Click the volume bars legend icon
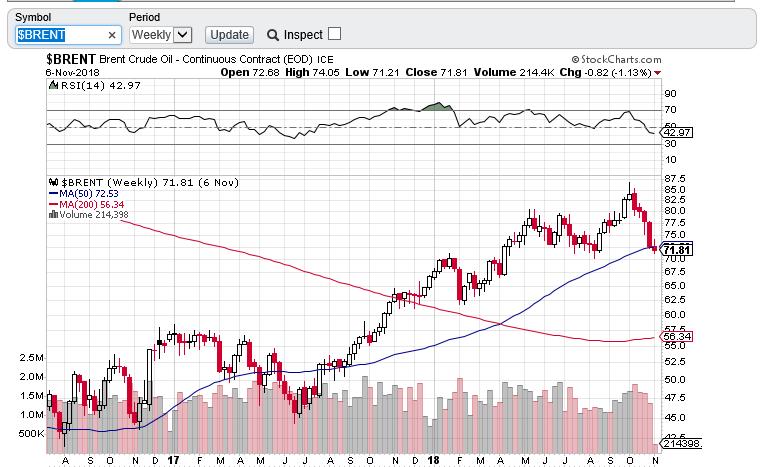This screenshot has width=783, height=467. 53,215
